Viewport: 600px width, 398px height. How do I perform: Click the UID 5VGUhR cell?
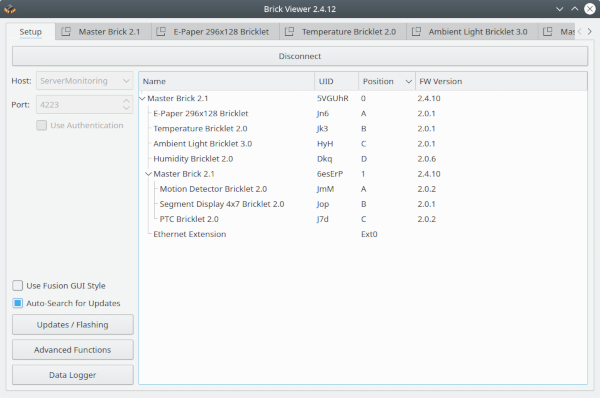tap(333, 98)
